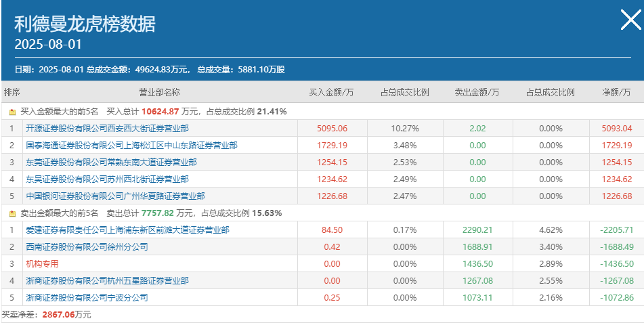
Task: Click the 营业部名称 column header
Action: 160,92
